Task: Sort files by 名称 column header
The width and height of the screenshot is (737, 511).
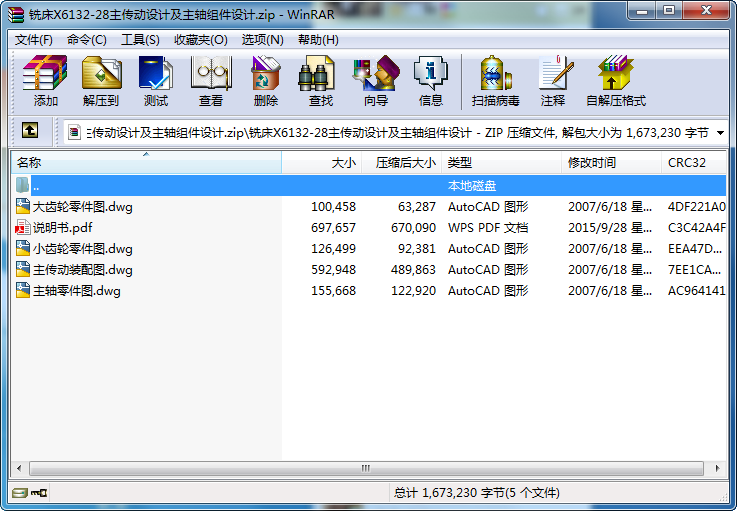Action: (x=145, y=162)
